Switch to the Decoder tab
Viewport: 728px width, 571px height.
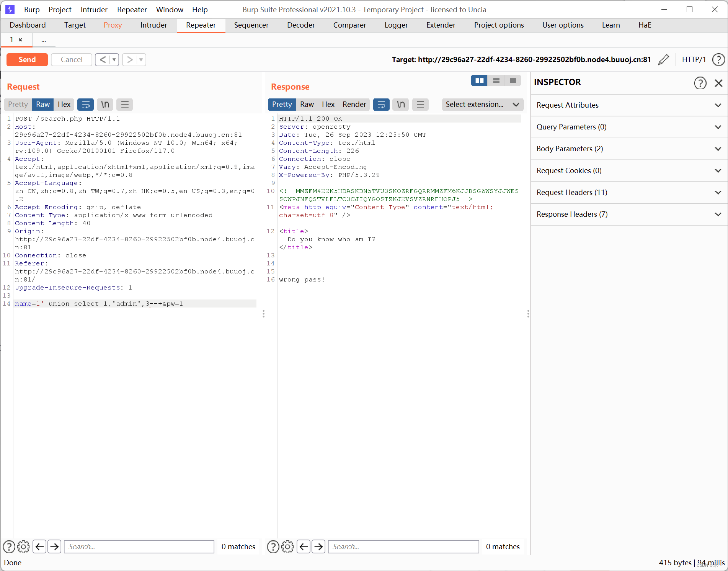pyautogui.click(x=301, y=25)
